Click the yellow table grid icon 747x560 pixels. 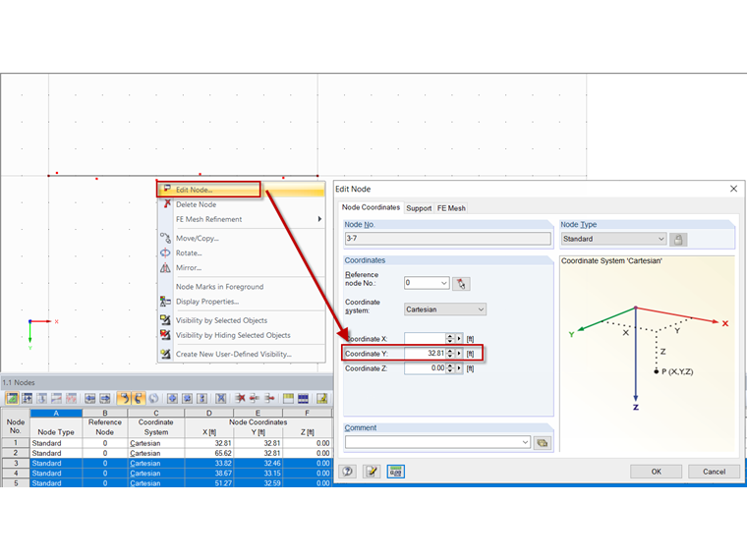click(x=288, y=398)
